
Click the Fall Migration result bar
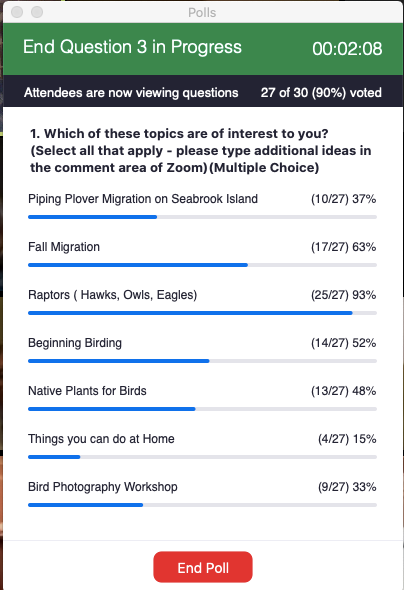[202, 265]
